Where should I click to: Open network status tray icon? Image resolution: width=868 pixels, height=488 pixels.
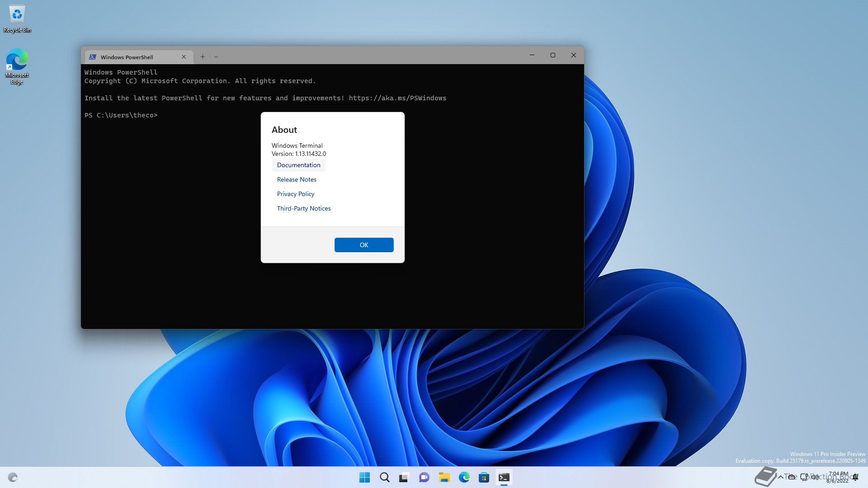[x=804, y=477]
